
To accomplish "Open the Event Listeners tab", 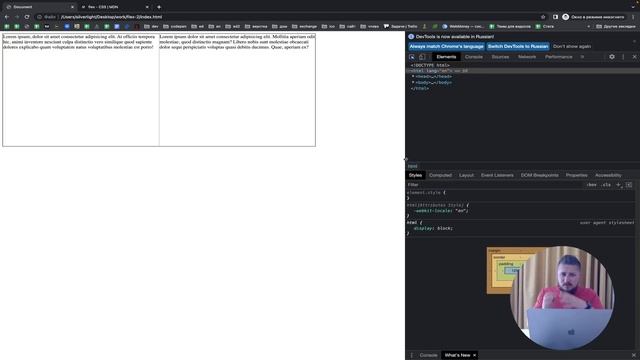I will tap(497, 175).
